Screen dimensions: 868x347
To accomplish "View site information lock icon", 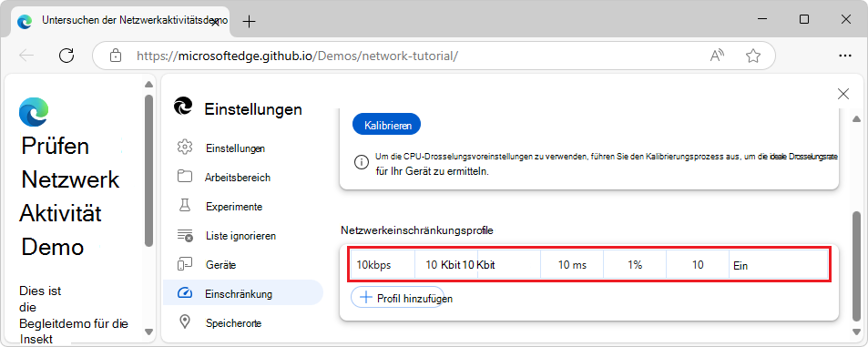I will 115,56.
